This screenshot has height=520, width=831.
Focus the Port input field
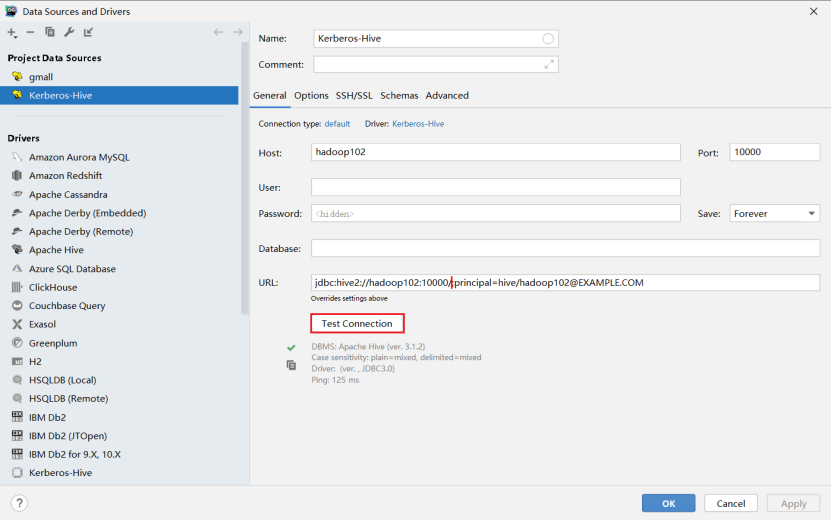[x=774, y=152]
